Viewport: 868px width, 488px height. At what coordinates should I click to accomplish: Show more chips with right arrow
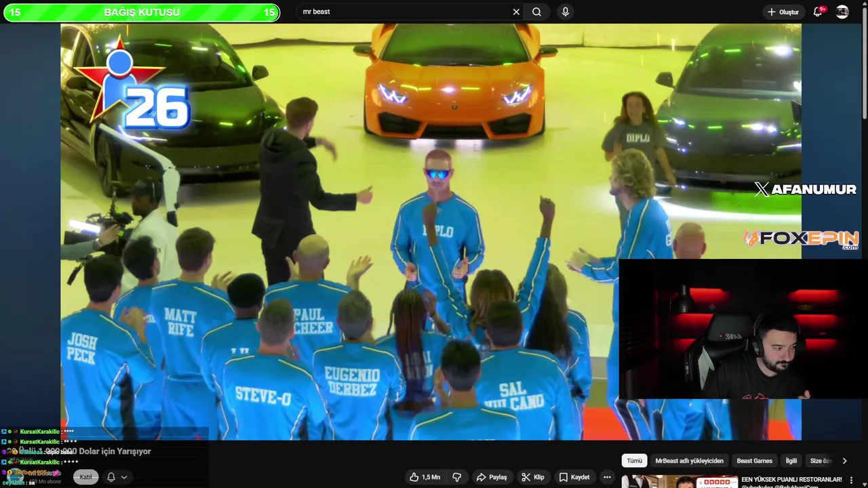coord(844,461)
